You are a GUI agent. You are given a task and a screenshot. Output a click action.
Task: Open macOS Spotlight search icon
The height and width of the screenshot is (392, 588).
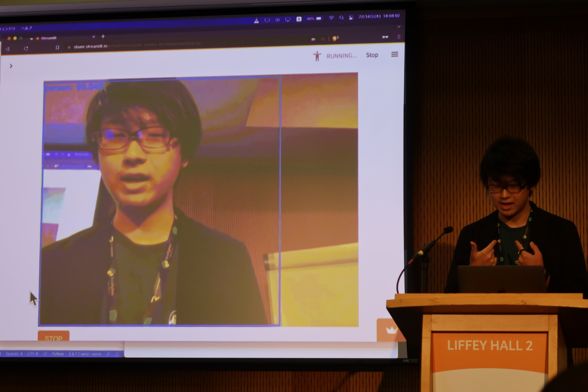click(341, 18)
